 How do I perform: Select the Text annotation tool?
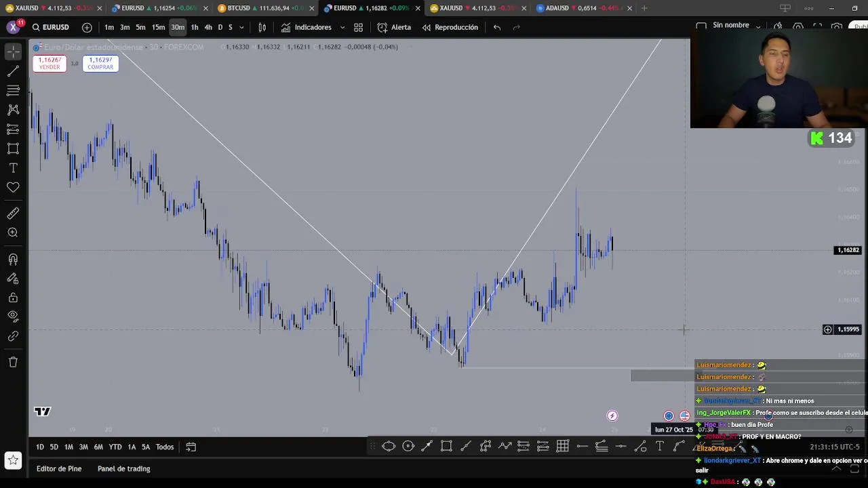13,167
